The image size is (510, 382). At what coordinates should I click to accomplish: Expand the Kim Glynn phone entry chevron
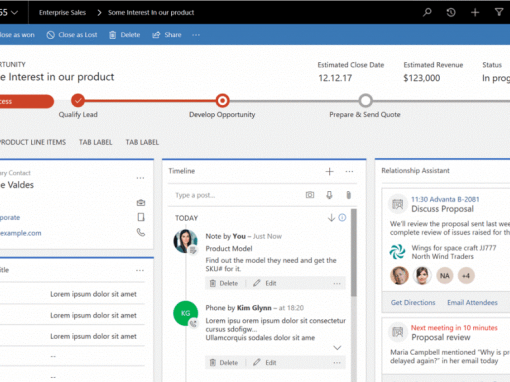337,348
